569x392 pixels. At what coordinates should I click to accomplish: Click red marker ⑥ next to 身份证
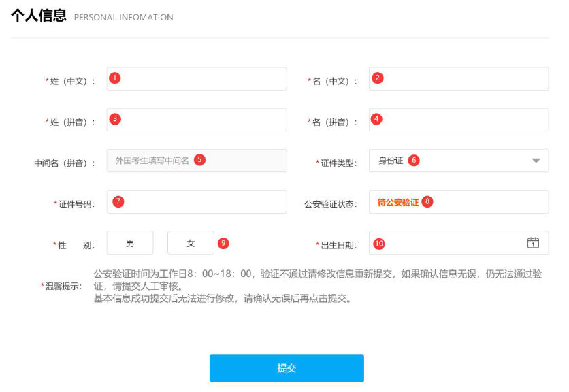coord(414,161)
